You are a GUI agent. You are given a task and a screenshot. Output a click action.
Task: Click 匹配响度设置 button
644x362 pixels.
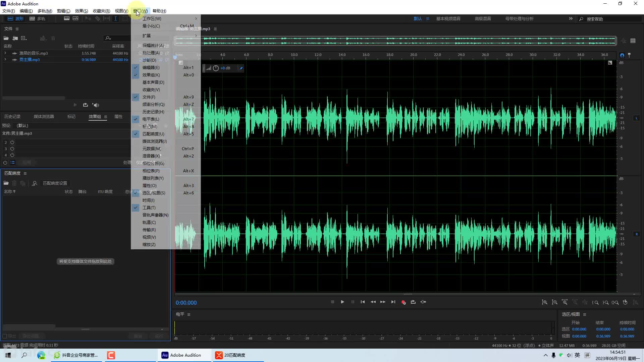coord(55,183)
